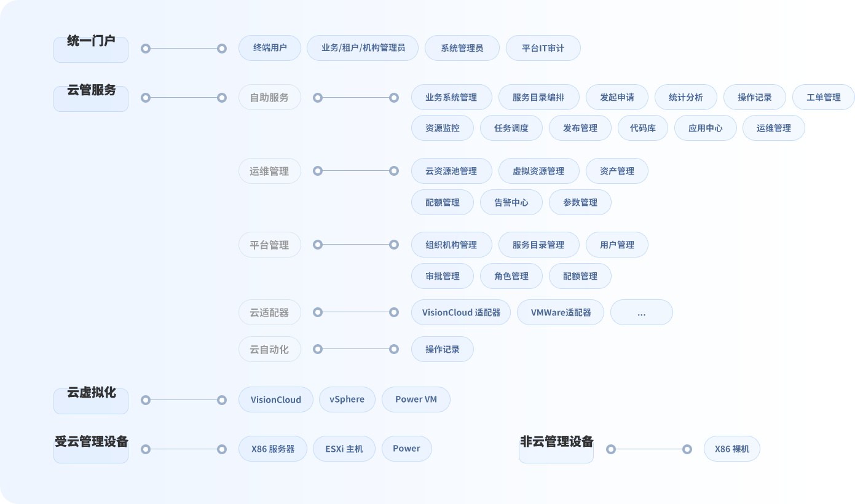Open the 组织机构管理 pill
This screenshot has height=504, width=855.
452,245
